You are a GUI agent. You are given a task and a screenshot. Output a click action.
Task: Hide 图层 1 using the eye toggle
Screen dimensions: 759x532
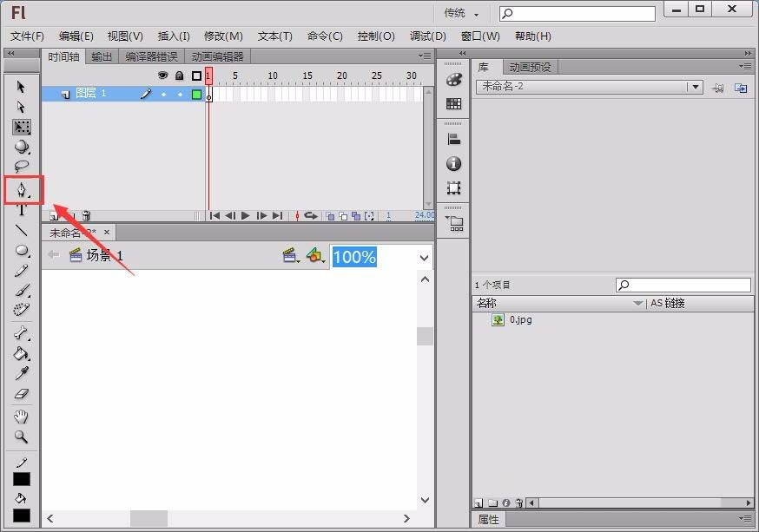point(163,94)
